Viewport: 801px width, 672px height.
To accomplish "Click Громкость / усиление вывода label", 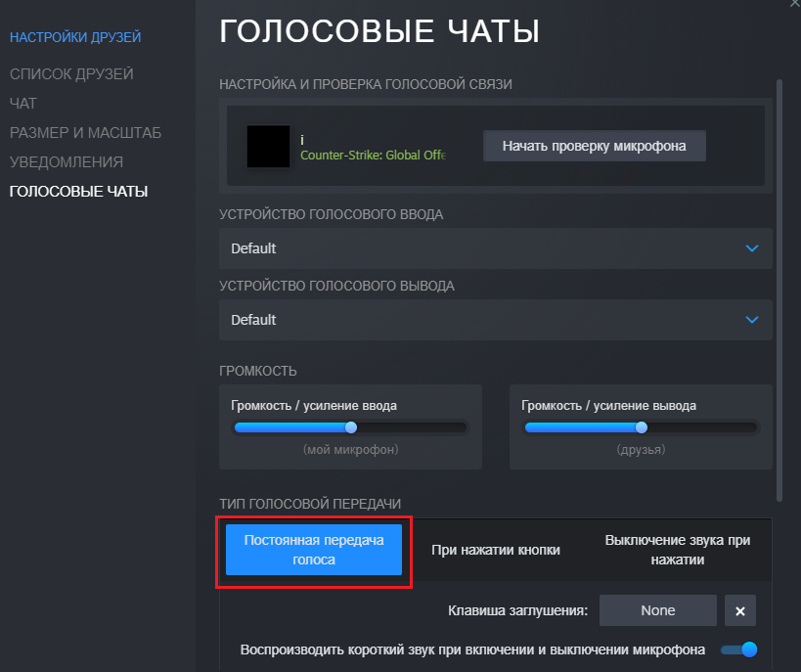I will point(608,405).
